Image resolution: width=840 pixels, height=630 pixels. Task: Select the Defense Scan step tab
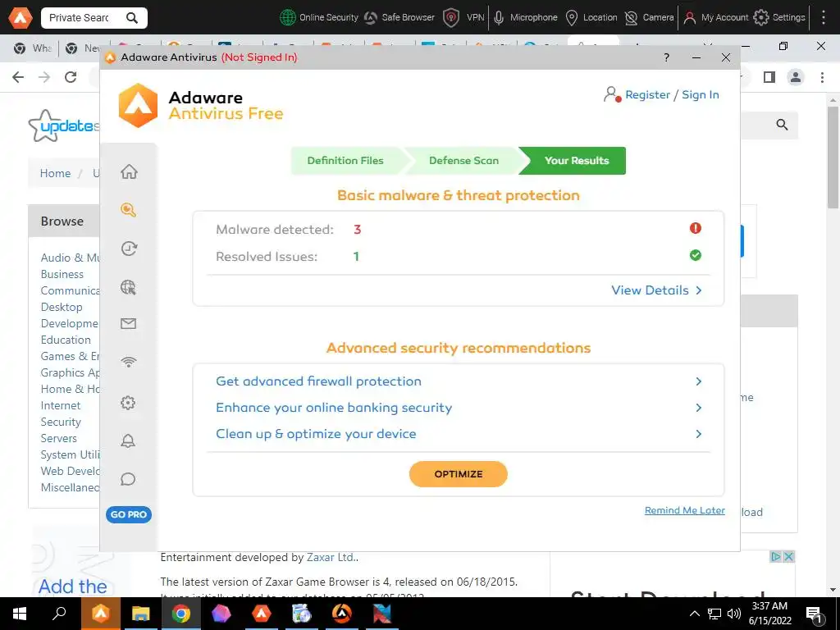click(x=464, y=161)
